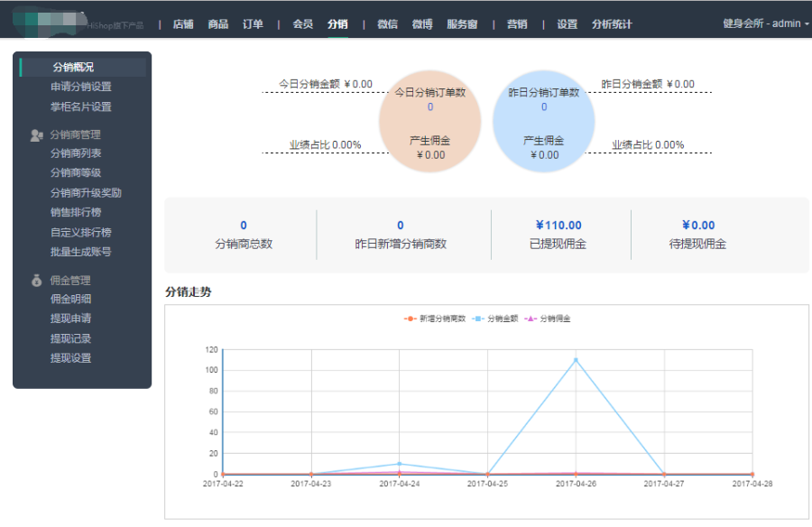The width and height of the screenshot is (812, 527).
Task: Click 业绩占比 0.00% beside the blue circle
Action: (647, 145)
